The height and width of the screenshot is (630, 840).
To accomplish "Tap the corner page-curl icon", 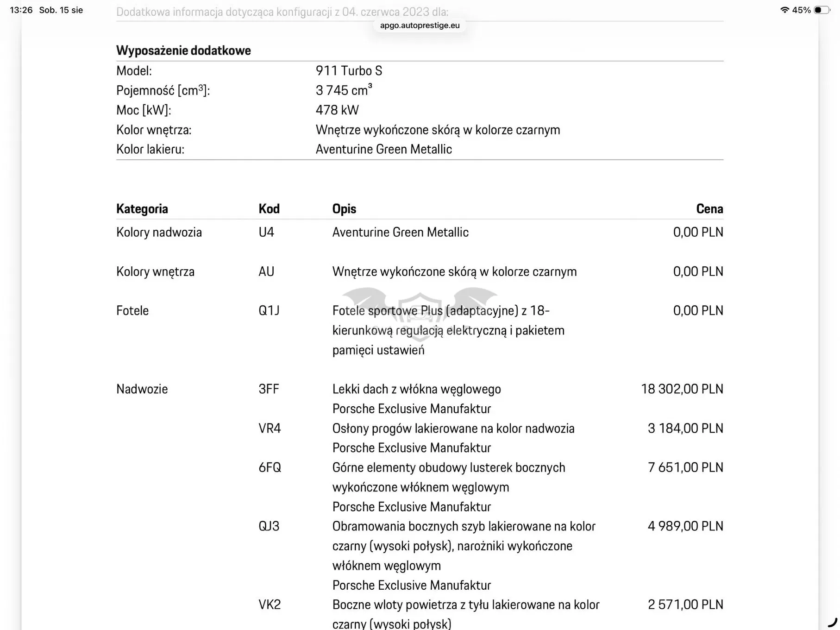I will [833, 622].
